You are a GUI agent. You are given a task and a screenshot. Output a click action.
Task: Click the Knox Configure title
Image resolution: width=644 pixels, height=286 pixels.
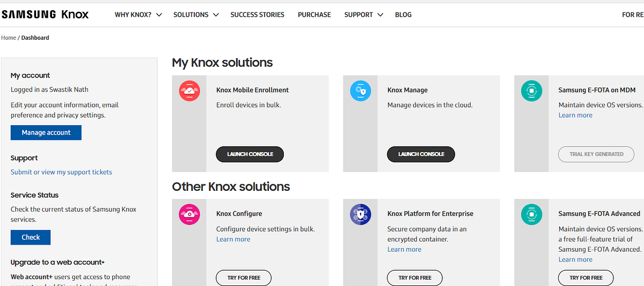pyautogui.click(x=239, y=214)
